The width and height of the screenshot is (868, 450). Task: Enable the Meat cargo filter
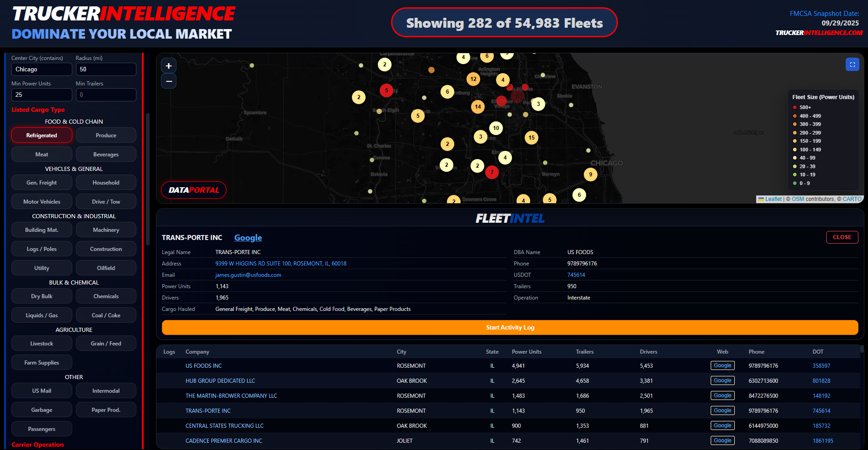[x=41, y=154]
